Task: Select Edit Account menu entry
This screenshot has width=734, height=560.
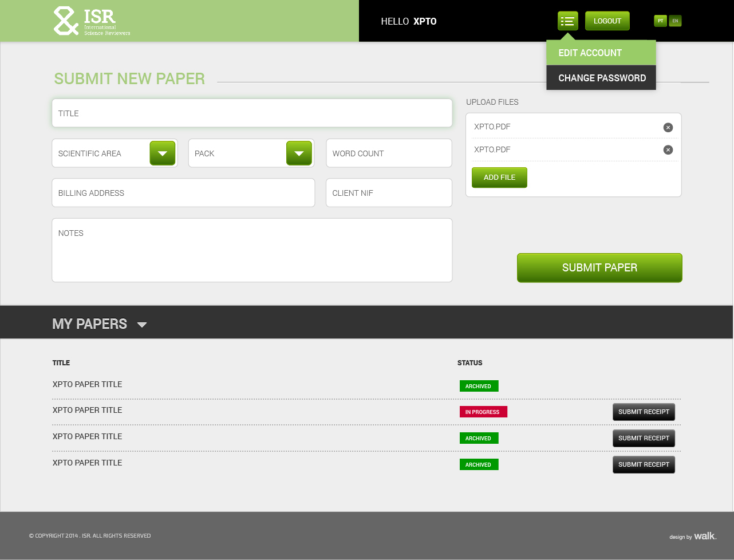Action: point(601,53)
